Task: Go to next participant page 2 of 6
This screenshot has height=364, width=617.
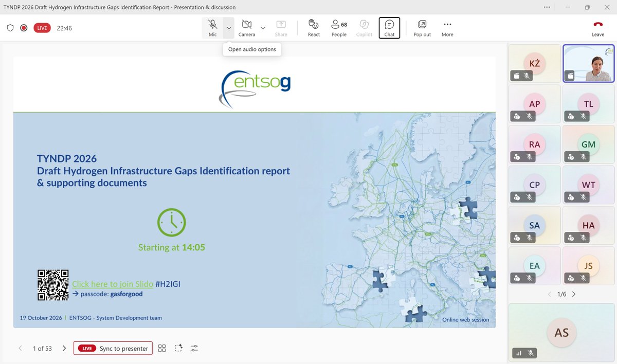Action: tap(574, 294)
